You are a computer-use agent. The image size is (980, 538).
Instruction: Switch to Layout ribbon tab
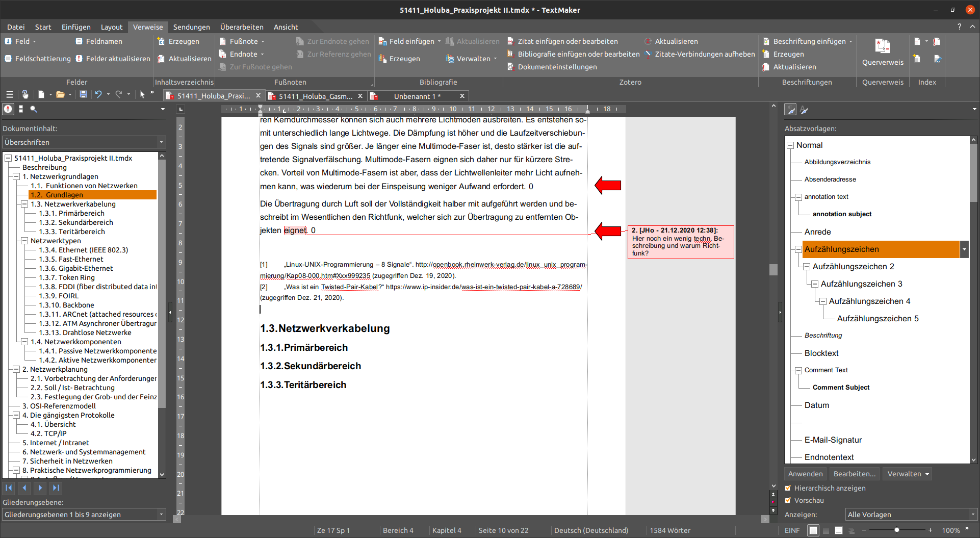point(112,27)
